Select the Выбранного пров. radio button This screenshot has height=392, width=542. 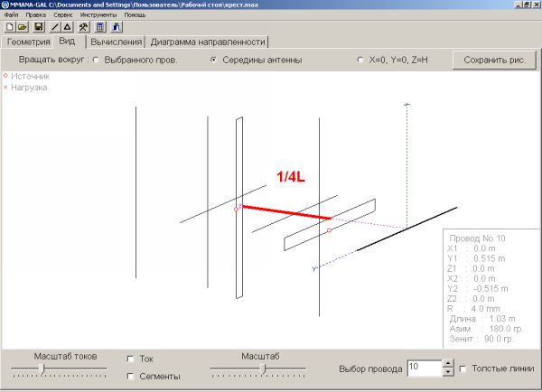click(x=97, y=61)
